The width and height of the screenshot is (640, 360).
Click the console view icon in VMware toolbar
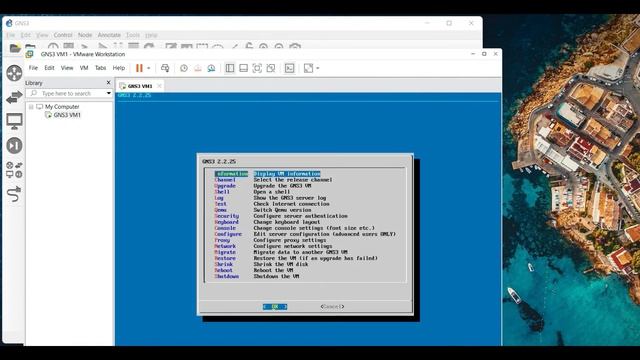[x=289, y=68]
